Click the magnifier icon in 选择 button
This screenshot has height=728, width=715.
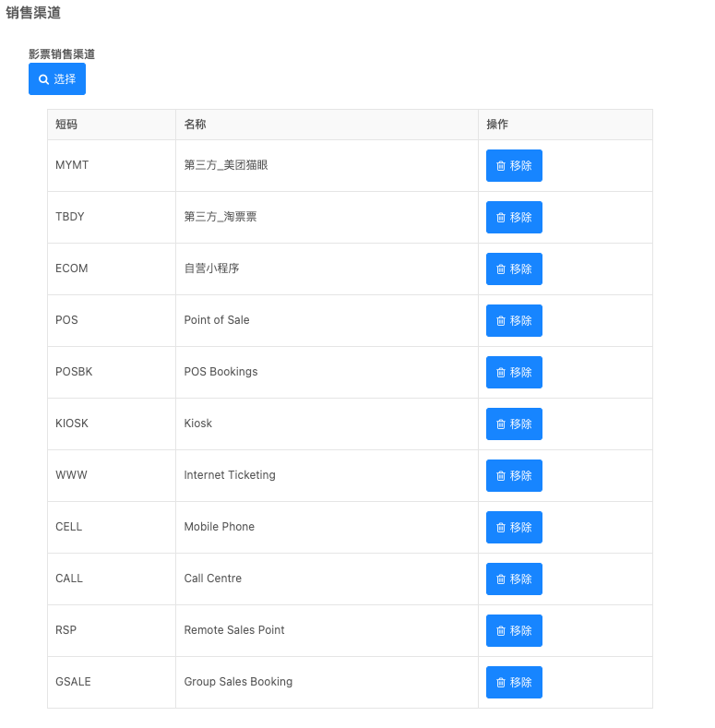click(43, 79)
